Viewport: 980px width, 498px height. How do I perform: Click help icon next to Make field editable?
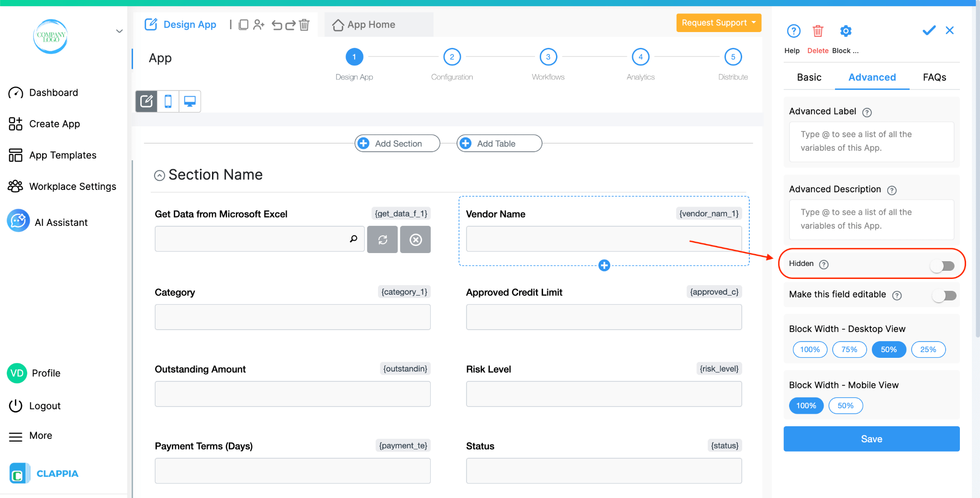[x=897, y=296]
